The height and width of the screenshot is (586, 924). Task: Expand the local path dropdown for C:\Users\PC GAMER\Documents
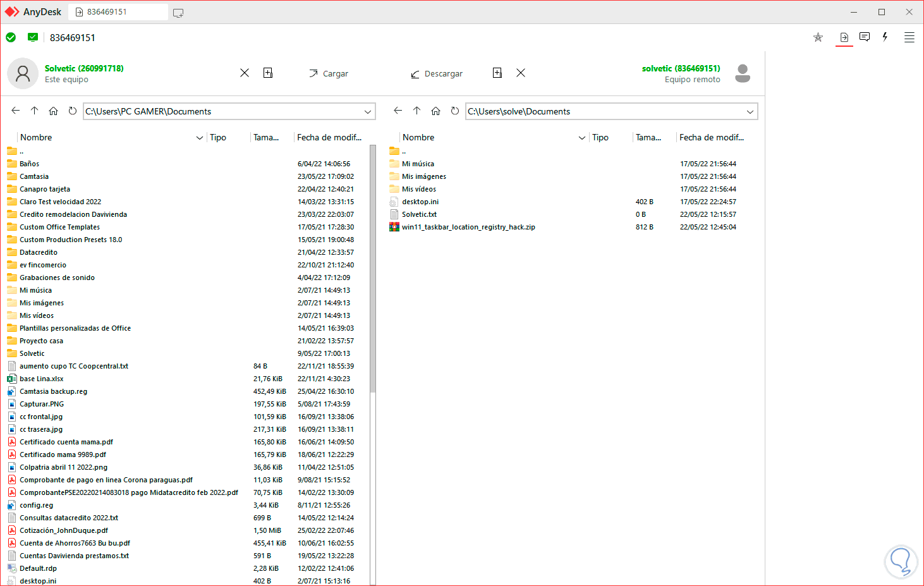coord(368,112)
